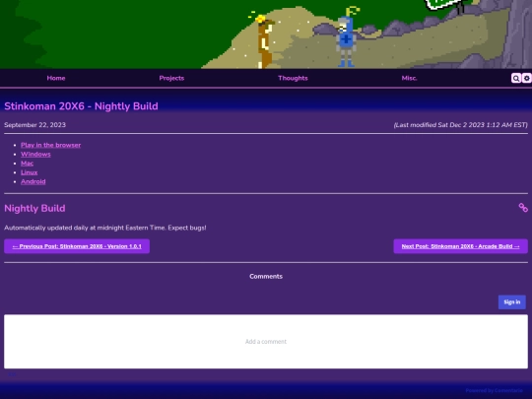Screen dimensions: 532x399
Task: Click the Comments heading
Action: tap(266, 276)
